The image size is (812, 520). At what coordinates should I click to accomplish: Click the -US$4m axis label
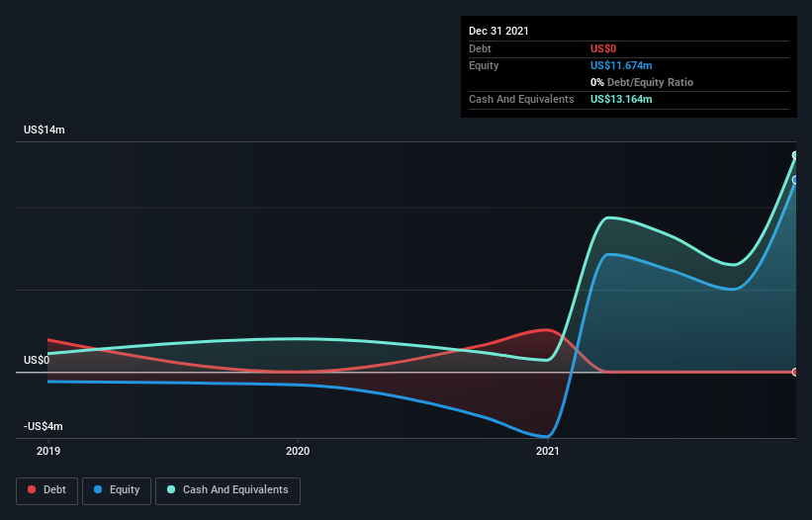(x=43, y=426)
